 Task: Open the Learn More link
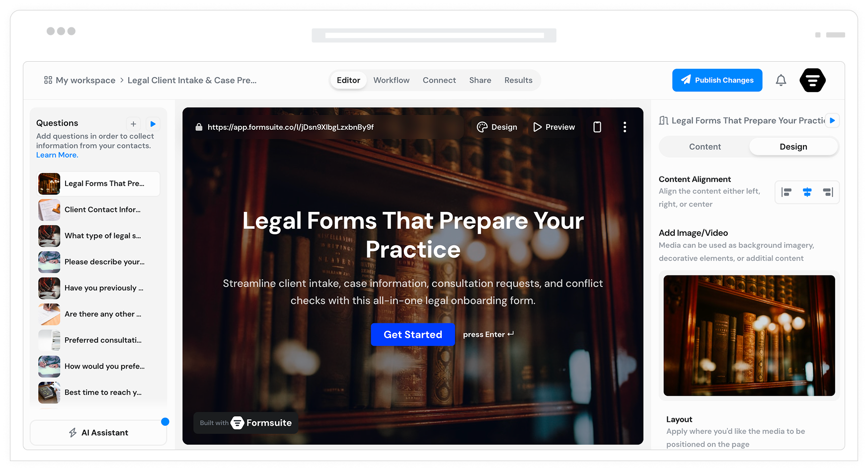click(x=57, y=155)
